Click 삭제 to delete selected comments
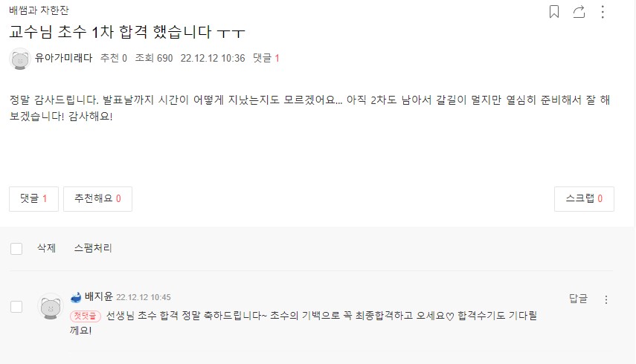Image resolution: width=636 pixels, height=364 pixels. (x=46, y=248)
